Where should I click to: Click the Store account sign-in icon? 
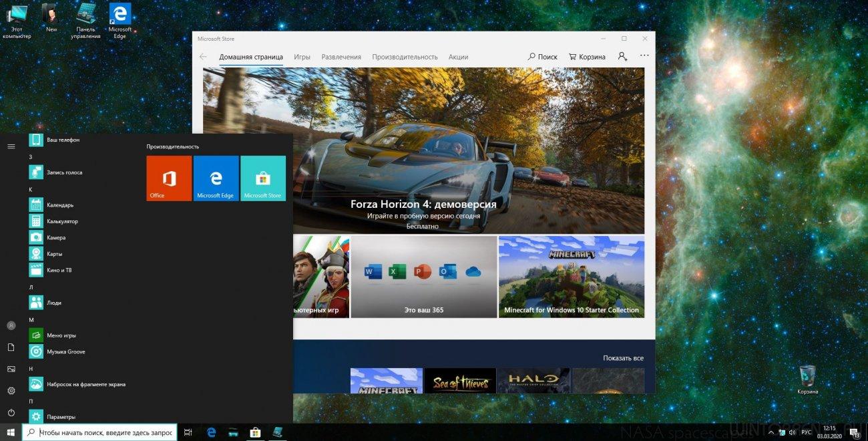click(x=622, y=57)
